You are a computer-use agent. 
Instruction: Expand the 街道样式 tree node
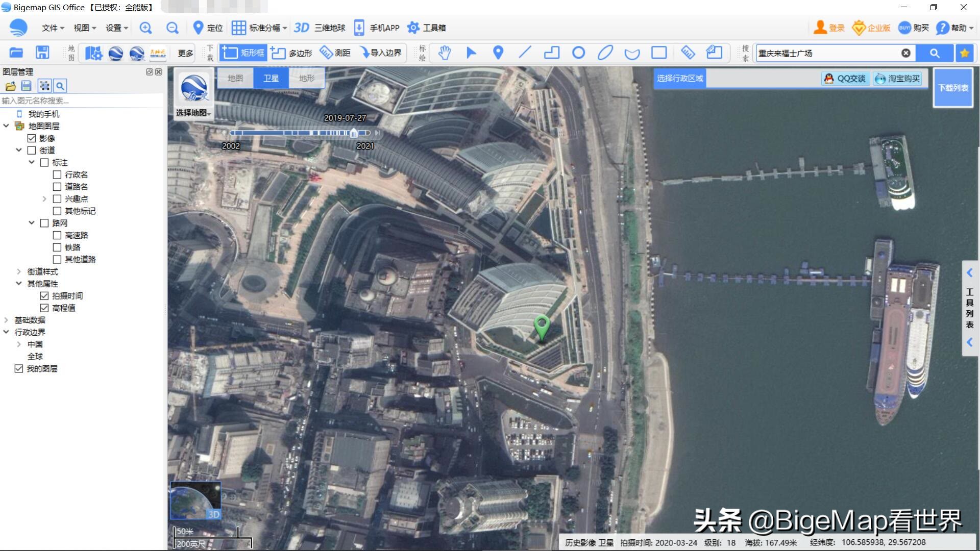click(19, 271)
